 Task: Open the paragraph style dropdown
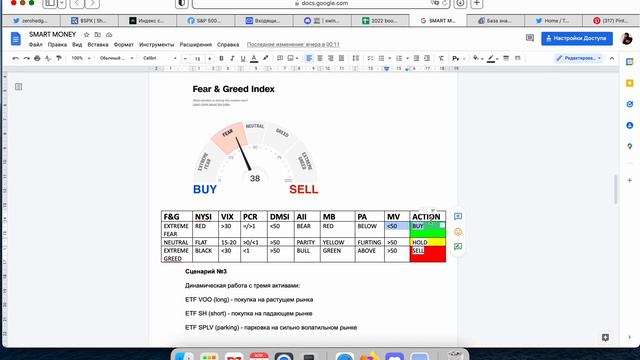click(116, 58)
